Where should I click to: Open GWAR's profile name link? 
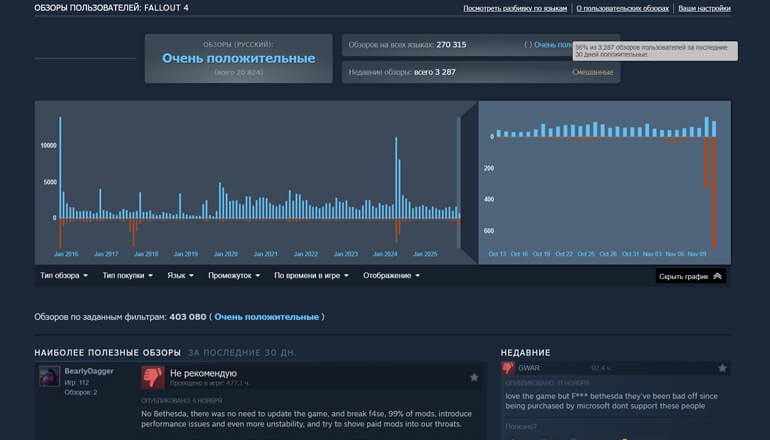click(x=529, y=368)
